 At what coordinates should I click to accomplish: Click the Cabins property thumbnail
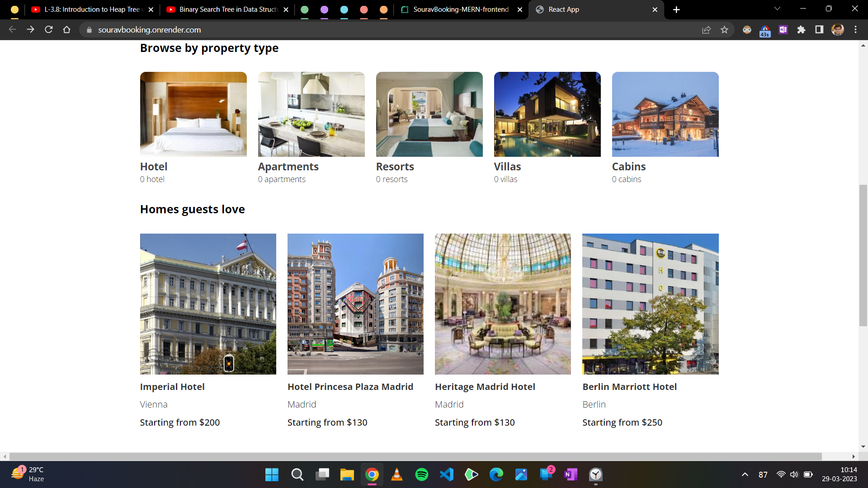click(x=665, y=114)
